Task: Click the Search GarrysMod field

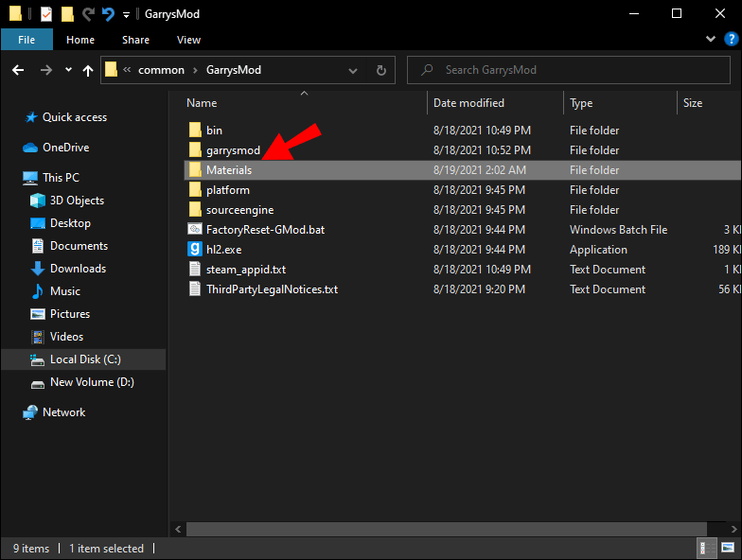Action: (568, 70)
